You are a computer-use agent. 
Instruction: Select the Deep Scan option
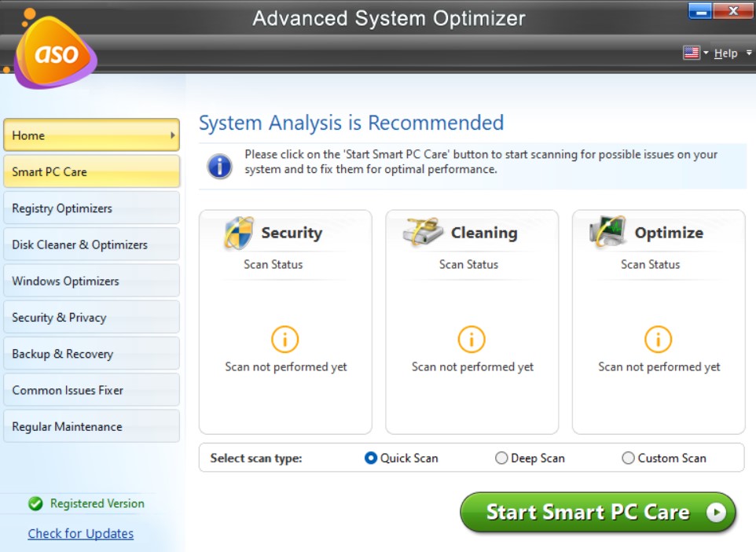501,458
